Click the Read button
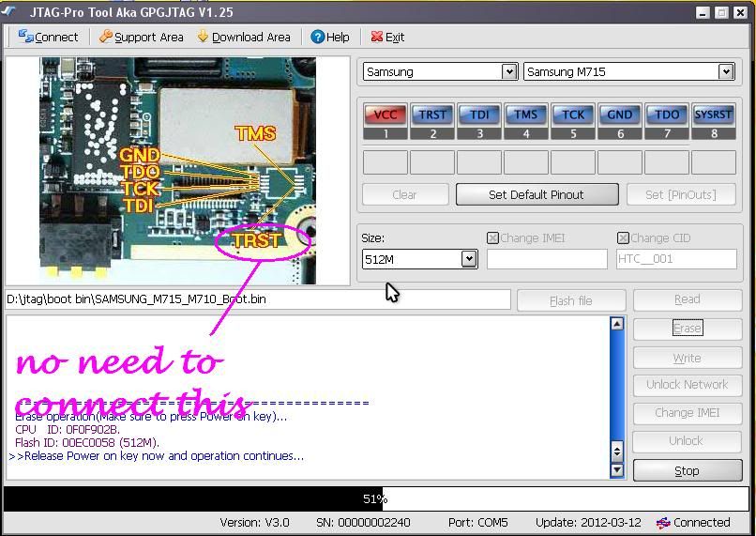This screenshot has width=756, height=536. tap(687, 299)
